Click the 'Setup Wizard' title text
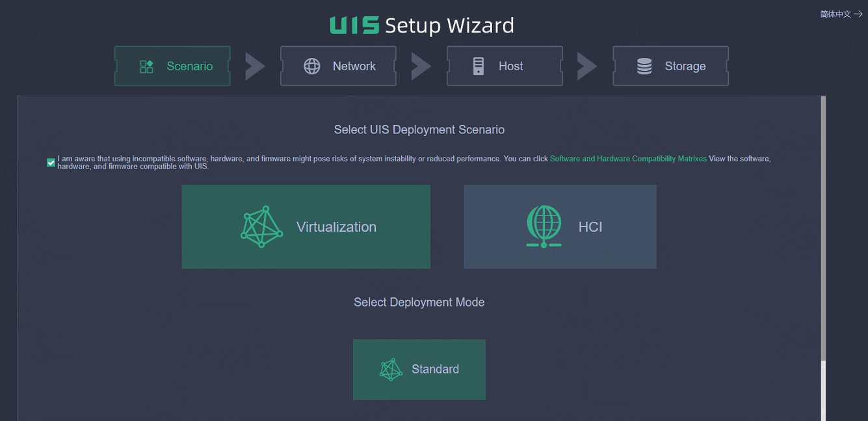The height and width of the screenshot is (421, 868). [449, 25]
